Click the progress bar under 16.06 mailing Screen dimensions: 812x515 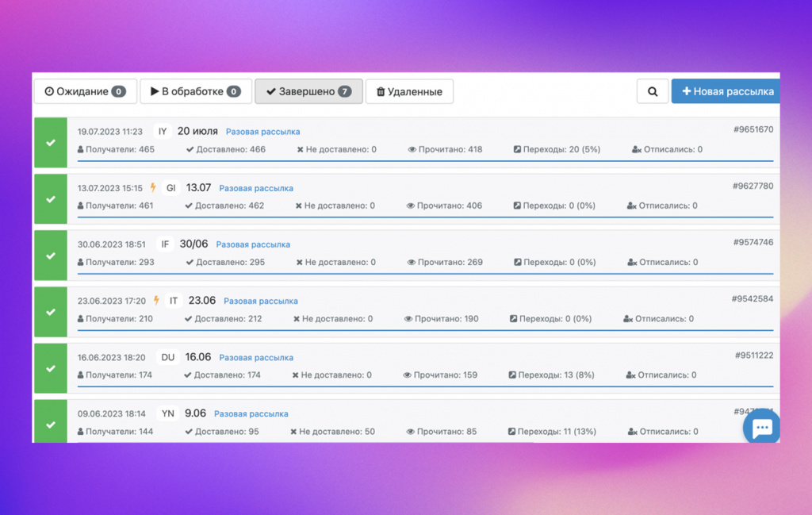(425, 386)
